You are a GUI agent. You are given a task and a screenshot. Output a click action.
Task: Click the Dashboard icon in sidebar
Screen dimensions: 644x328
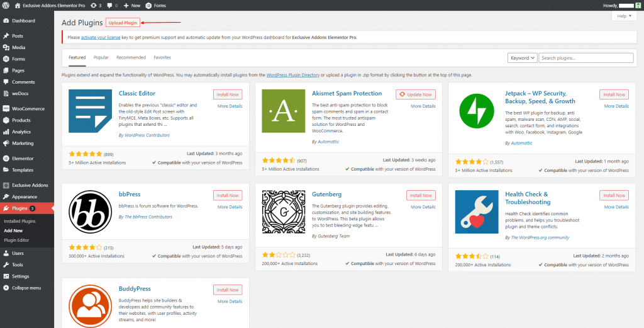tap(6, 21)
